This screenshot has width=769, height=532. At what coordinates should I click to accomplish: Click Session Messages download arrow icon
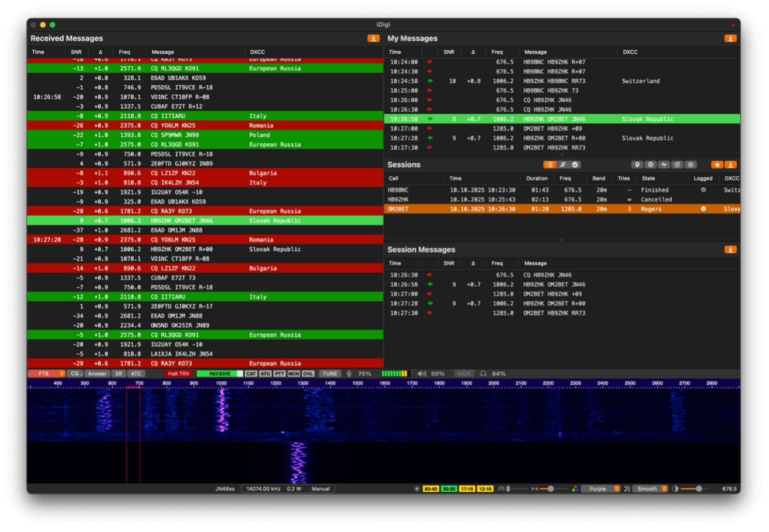pyautogui.click(x=730, y=250)
